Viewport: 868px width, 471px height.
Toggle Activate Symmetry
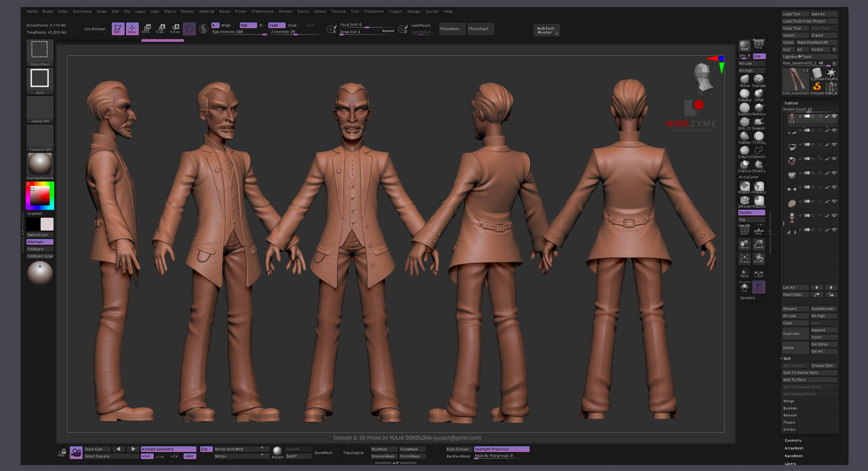click(x=168, y=449)
